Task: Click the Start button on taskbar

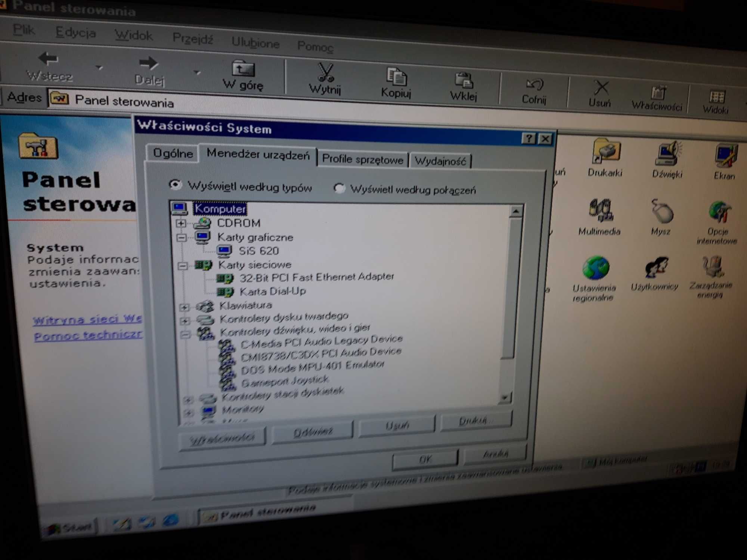Action: click(x=70, y=527)
